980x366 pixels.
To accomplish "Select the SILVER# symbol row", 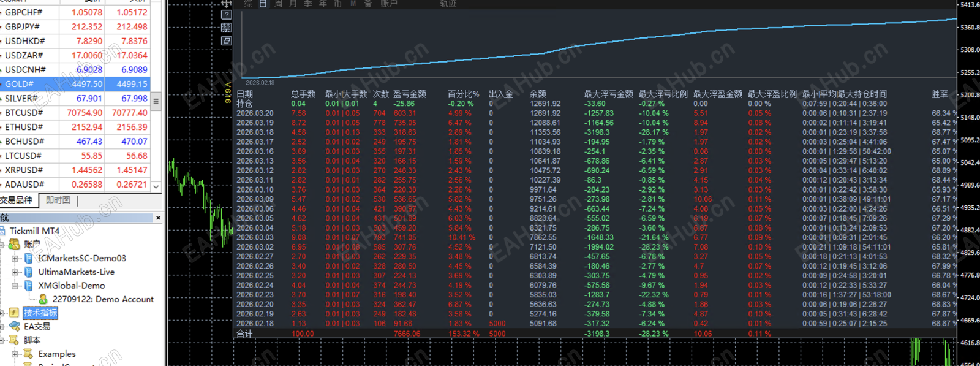I will (75, 98).
